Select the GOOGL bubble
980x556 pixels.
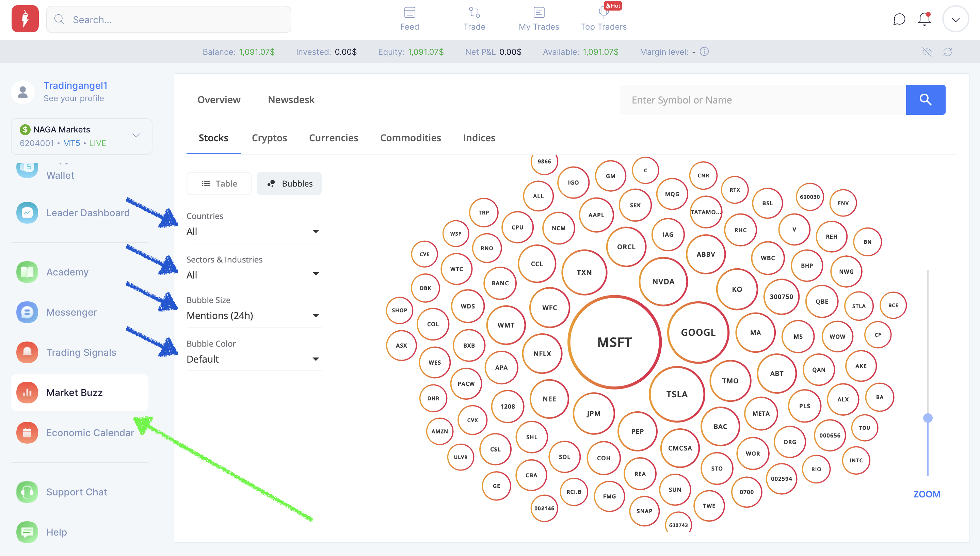pos(698,332)
